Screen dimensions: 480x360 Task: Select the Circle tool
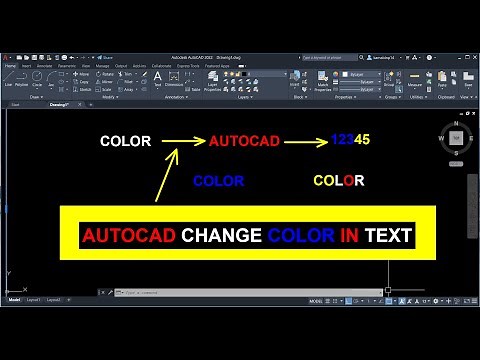[x=37, y=79]
